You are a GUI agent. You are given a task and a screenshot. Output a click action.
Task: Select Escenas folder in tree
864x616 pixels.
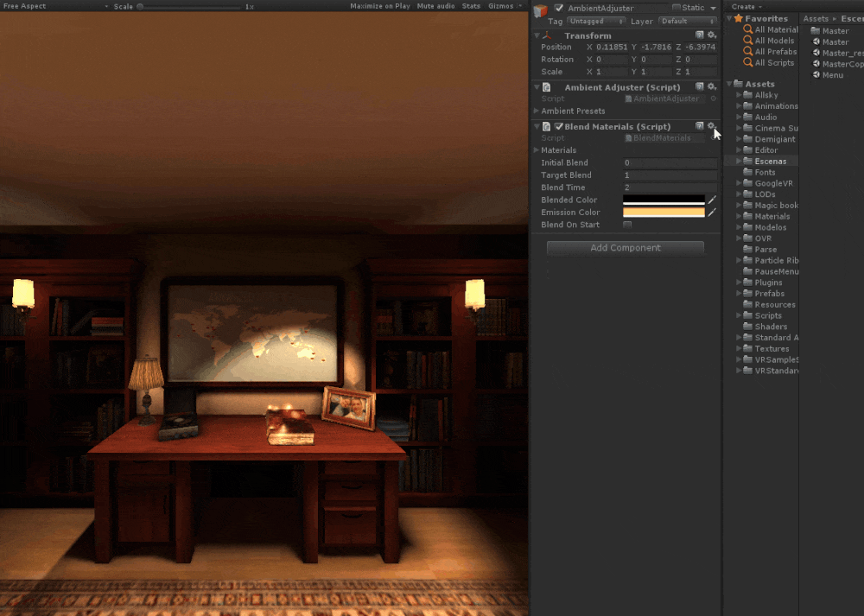765,161
